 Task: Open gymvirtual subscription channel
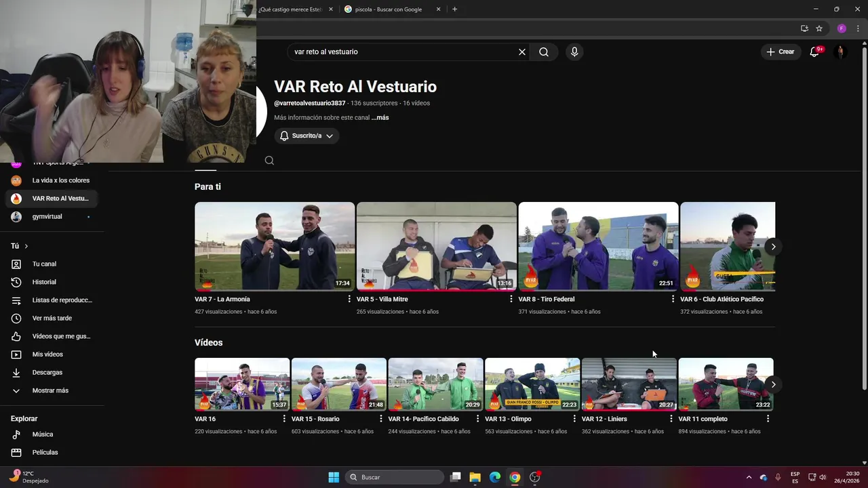point(52,216)
